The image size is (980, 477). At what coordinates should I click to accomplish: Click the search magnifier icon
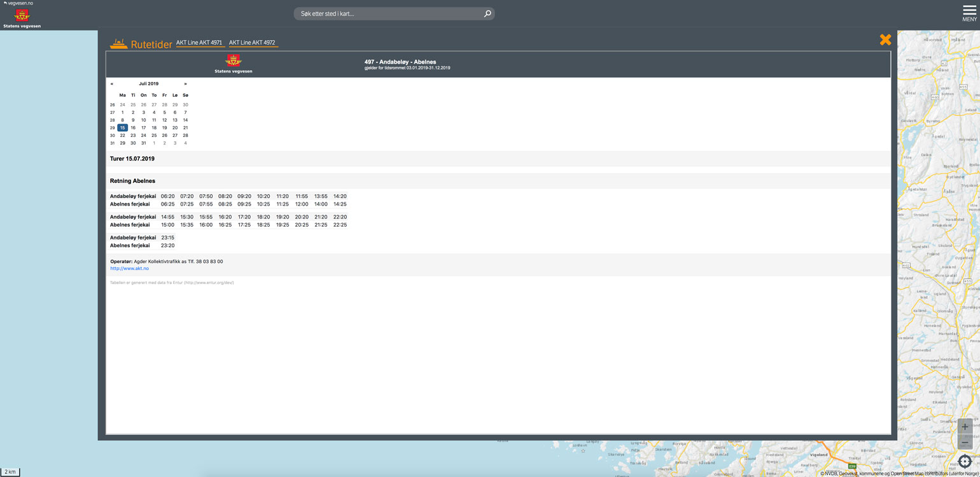[x=487, y=13]
